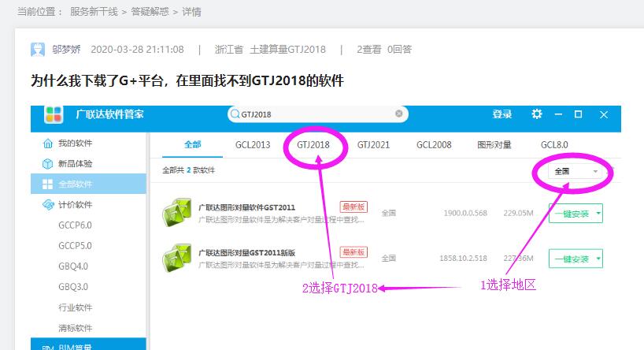Viewport: 644px width, 350px height.
Task: Open the 全国 region dropdown
Action: (576, 171)
